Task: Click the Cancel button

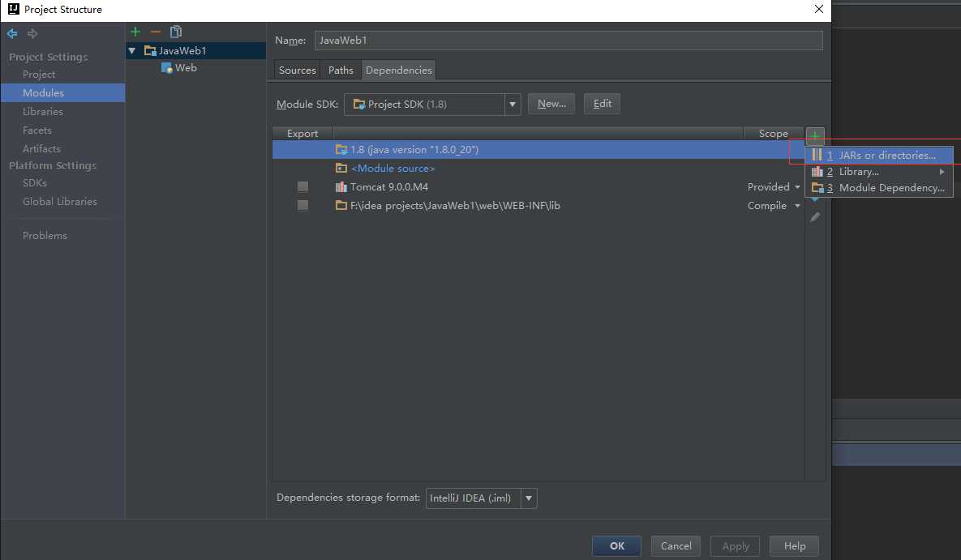Action: tap(676, 546)
